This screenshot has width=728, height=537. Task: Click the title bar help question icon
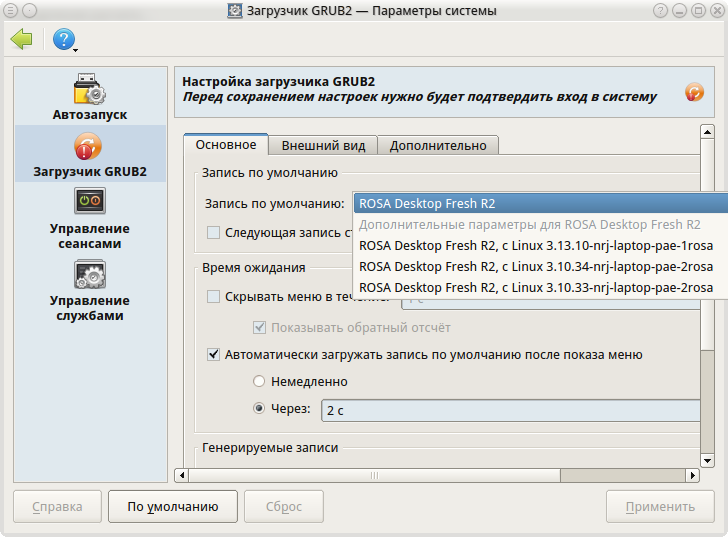660,10
